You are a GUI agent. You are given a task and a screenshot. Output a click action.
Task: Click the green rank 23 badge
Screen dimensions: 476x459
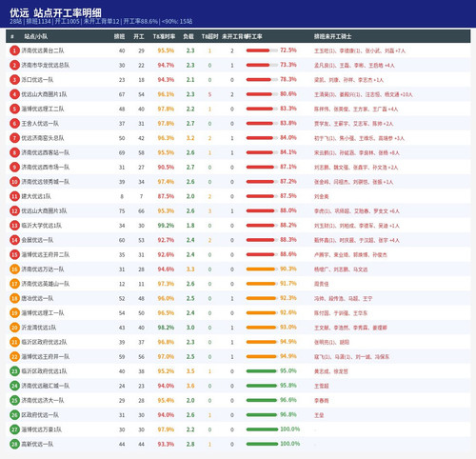(x=14, y=371)
